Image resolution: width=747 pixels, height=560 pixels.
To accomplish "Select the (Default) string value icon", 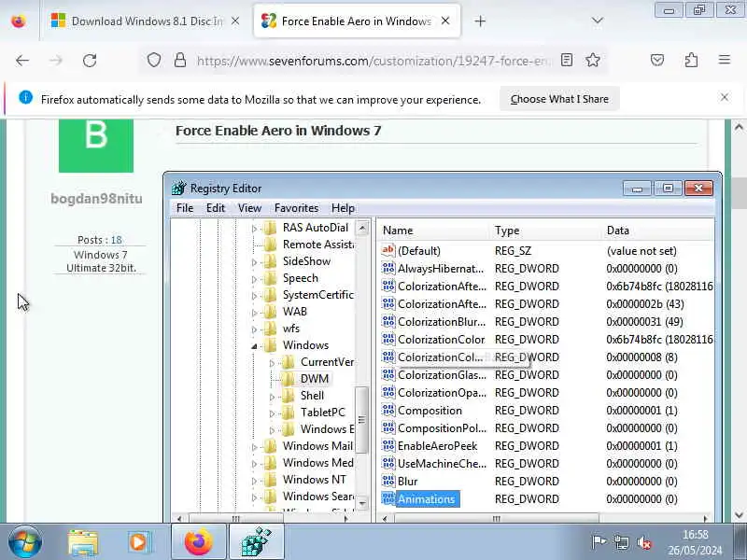I will 388,250.
